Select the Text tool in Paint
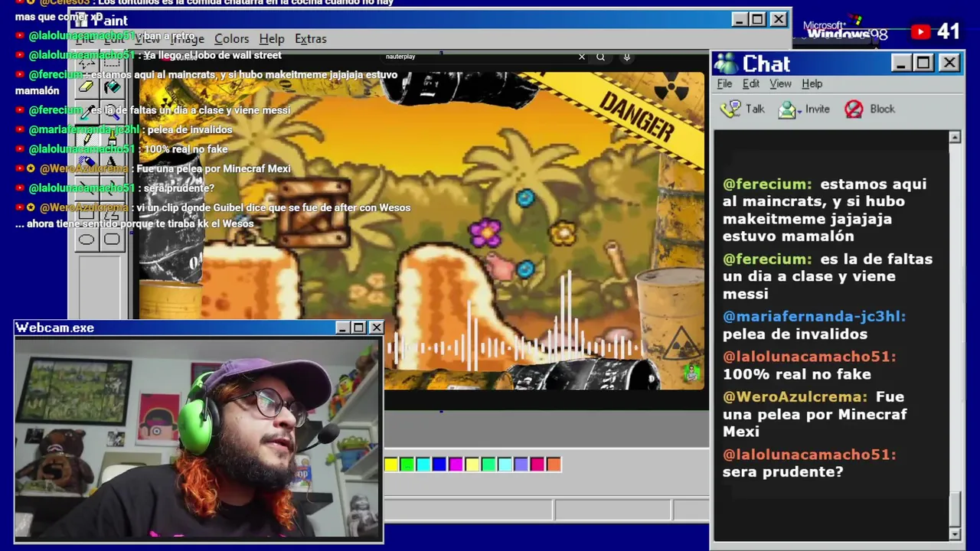 click(x=112, y=163)
